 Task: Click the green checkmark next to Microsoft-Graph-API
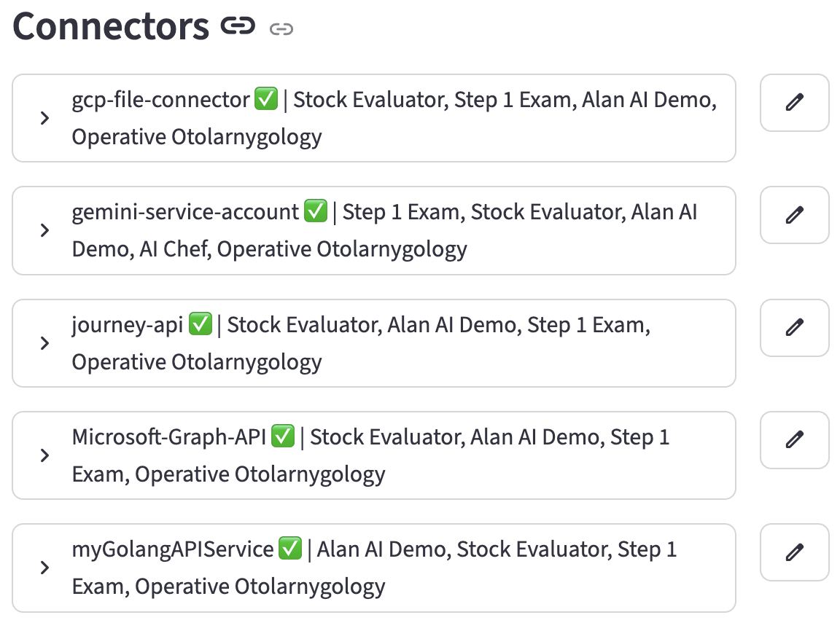282,437
